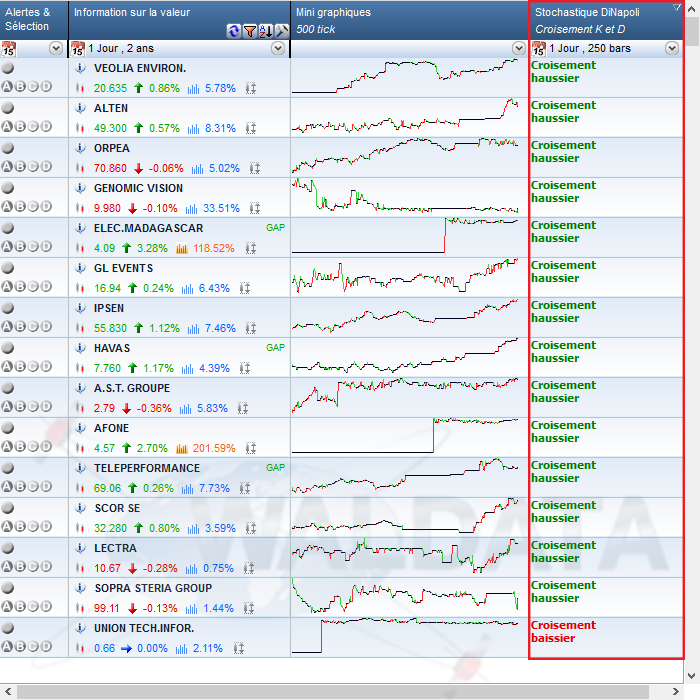Click the 70.860 price in ORPEA row
Screen dimensions: 700x700
click(x=110, y=168)
